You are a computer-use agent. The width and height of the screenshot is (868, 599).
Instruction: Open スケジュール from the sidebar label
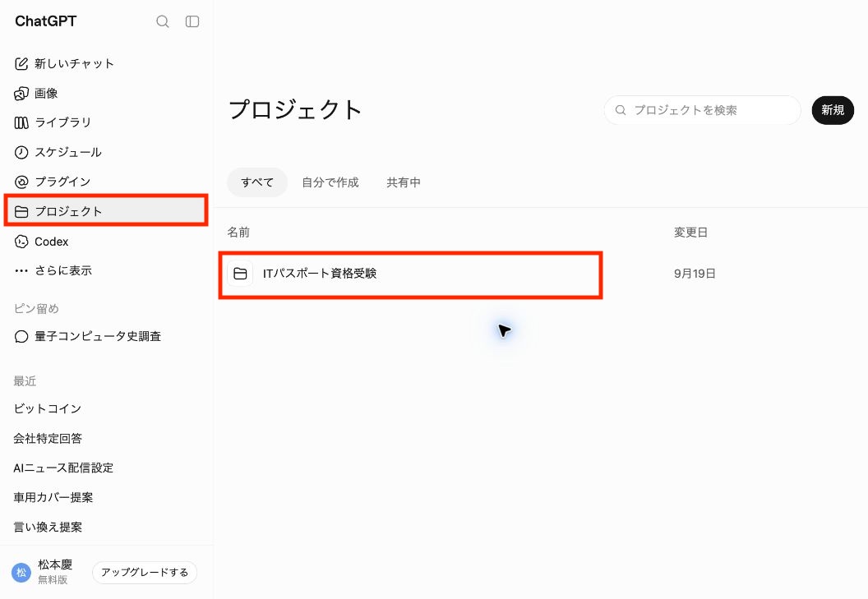tap(68, 152)
